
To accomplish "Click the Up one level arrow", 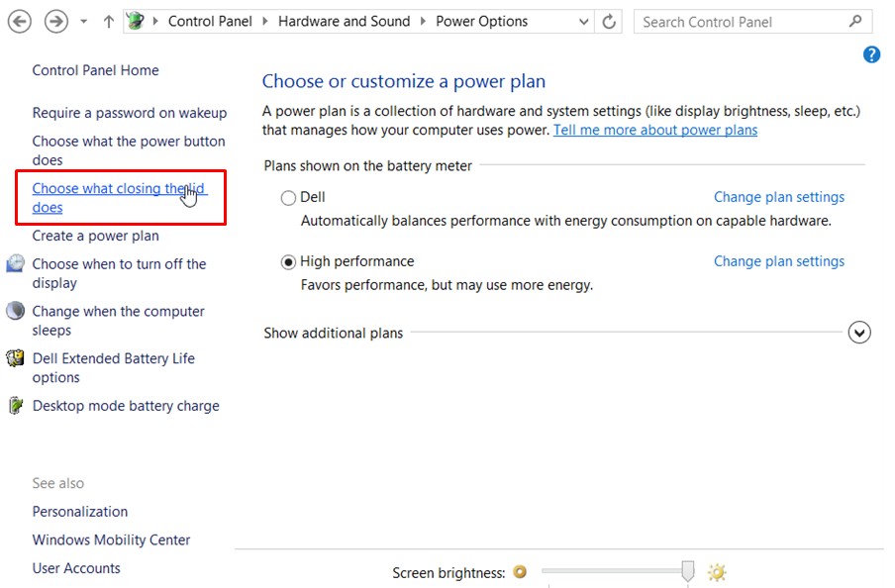I will click(x=108, y=21).
